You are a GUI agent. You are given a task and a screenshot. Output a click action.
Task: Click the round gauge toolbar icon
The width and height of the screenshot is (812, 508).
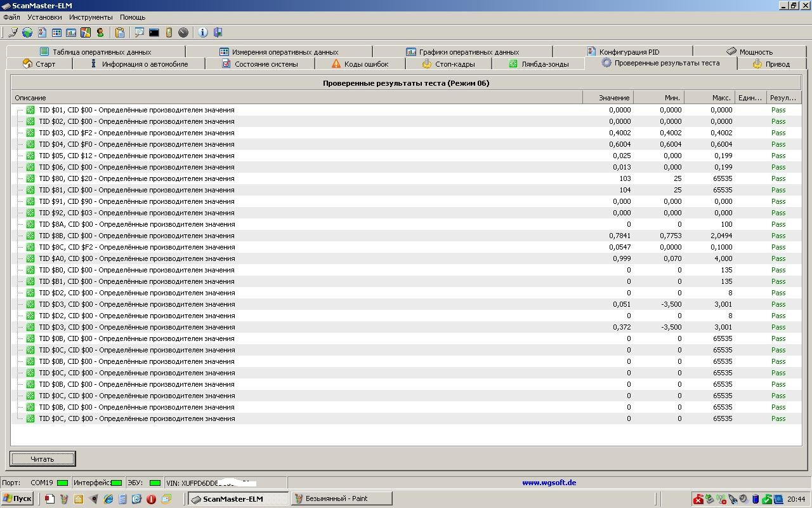183,32
